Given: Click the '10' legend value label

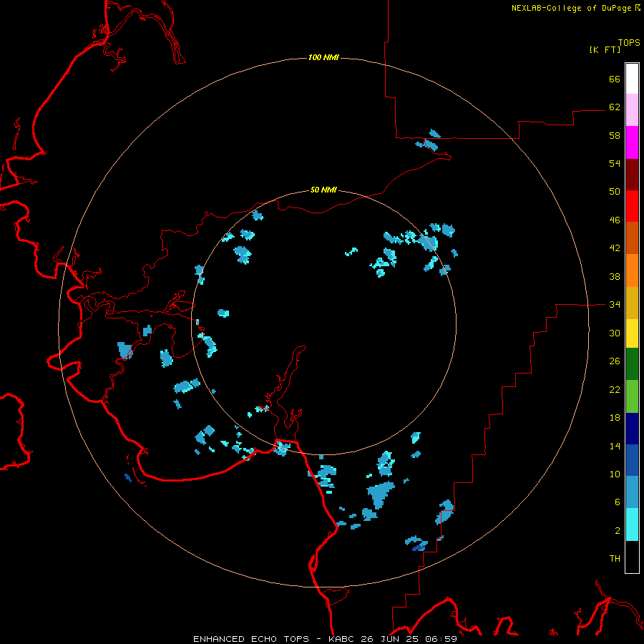Looking at the screenshot, I should pyautogui.click(x=615, y=474).
